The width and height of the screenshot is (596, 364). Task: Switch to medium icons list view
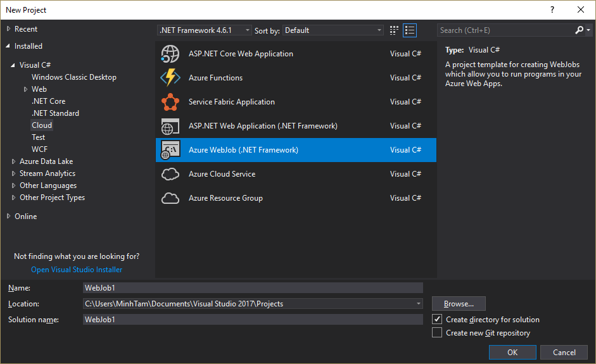(x=410, y=30)
